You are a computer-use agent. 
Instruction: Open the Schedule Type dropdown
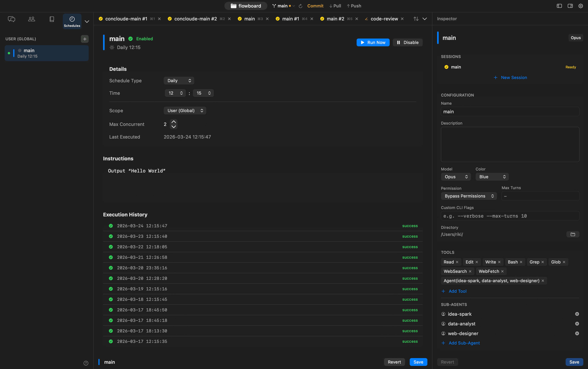(x=179, y=81)
